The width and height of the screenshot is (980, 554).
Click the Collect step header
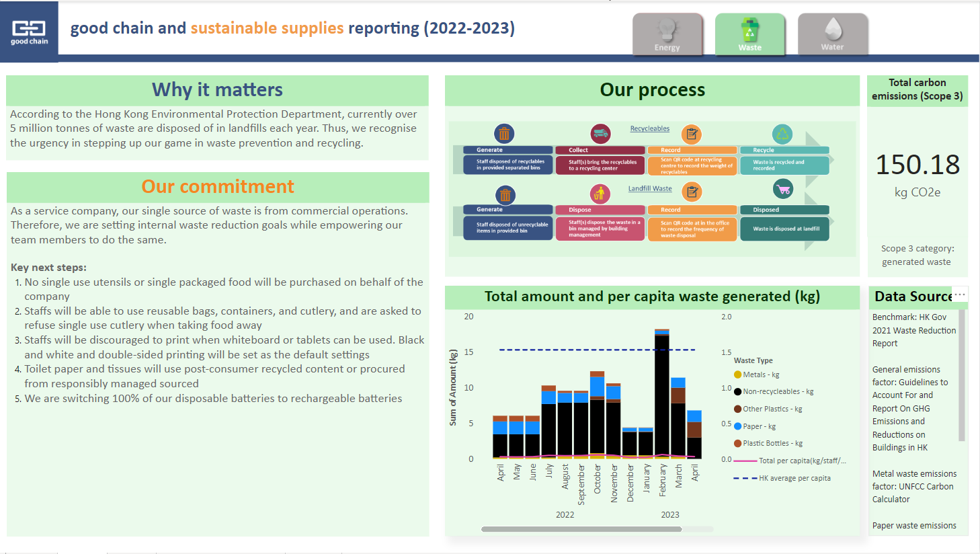coord(600,150)
